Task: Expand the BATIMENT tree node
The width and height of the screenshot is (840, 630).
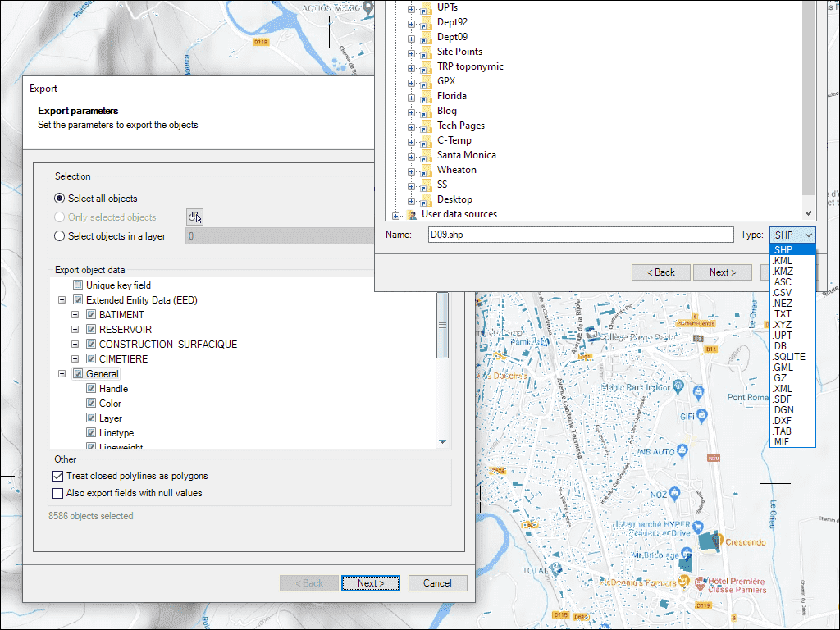Action: (x=75, y=314)
